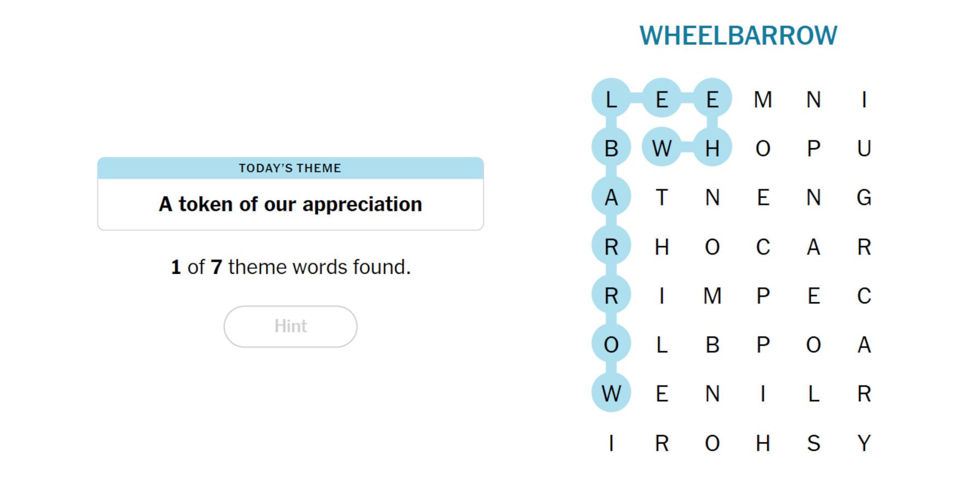This screenshot has height=490, width=980.
Task: Tap the letter U tile
Action: pyautogui.click(x=864, y=148)
